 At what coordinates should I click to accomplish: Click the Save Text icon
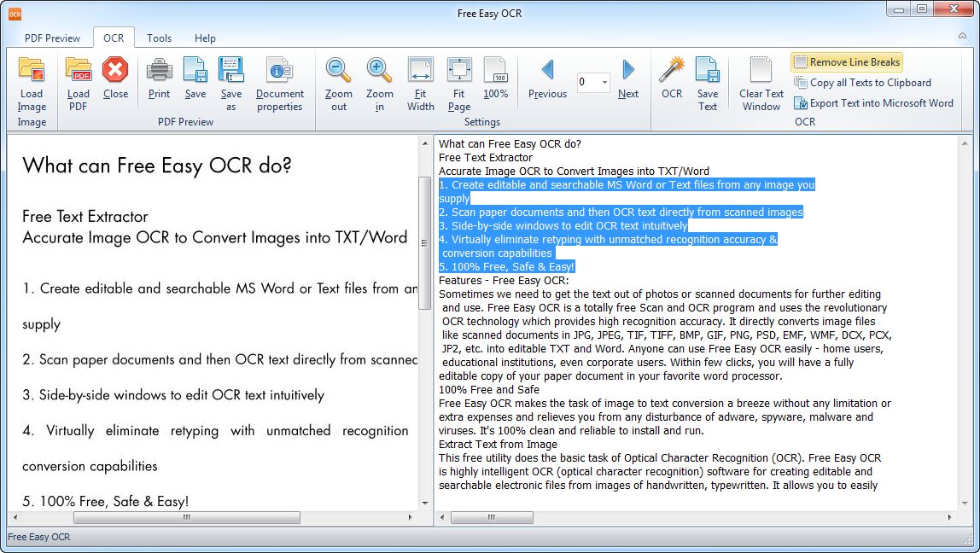click(708, 70)
